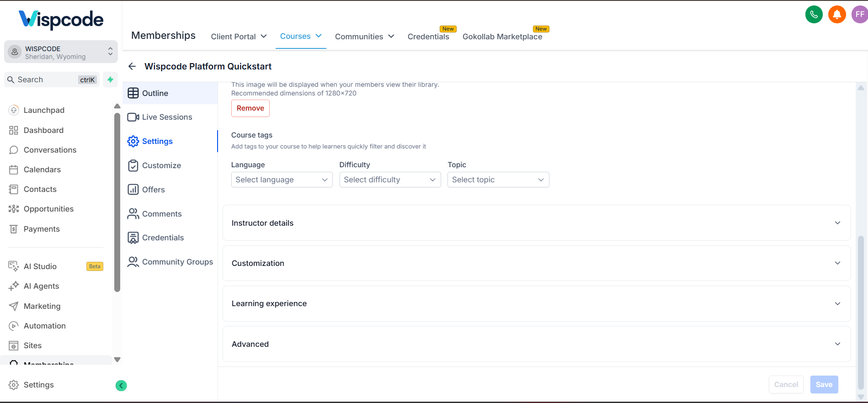Expand the Customization section
Image resolution: width=868 pixels, height=403 pixels.
(536, 263)
